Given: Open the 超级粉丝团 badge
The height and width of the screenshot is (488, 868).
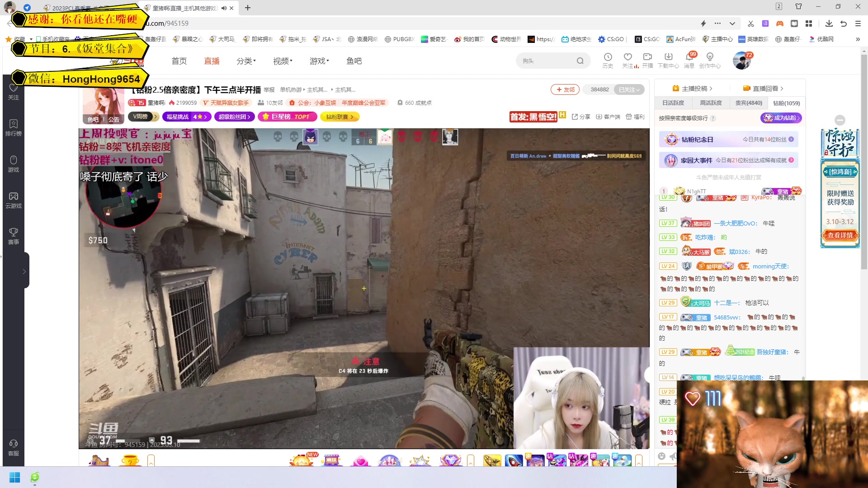Looking at the screenshot, I should coord(235,117).
